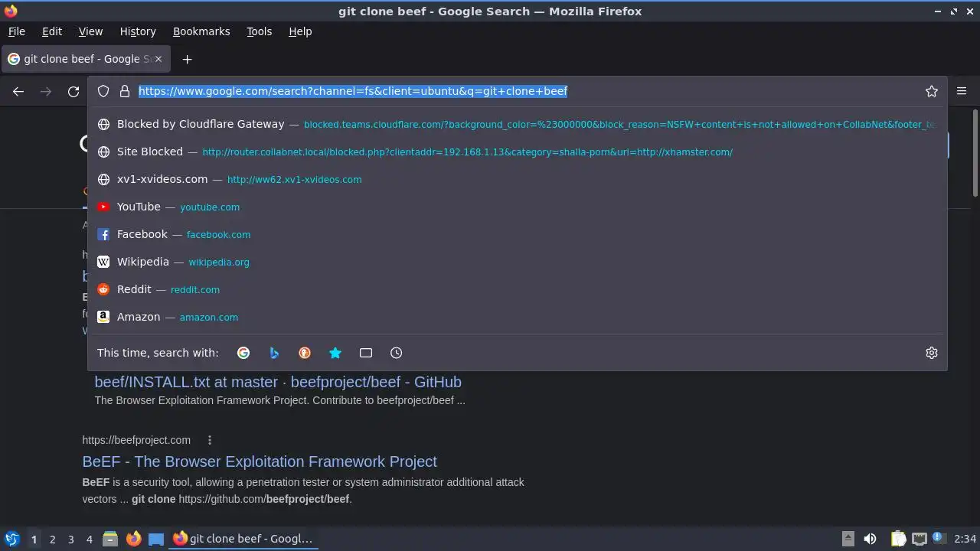Open the History menu
The image size is (980, 551).
pos(138,31)
